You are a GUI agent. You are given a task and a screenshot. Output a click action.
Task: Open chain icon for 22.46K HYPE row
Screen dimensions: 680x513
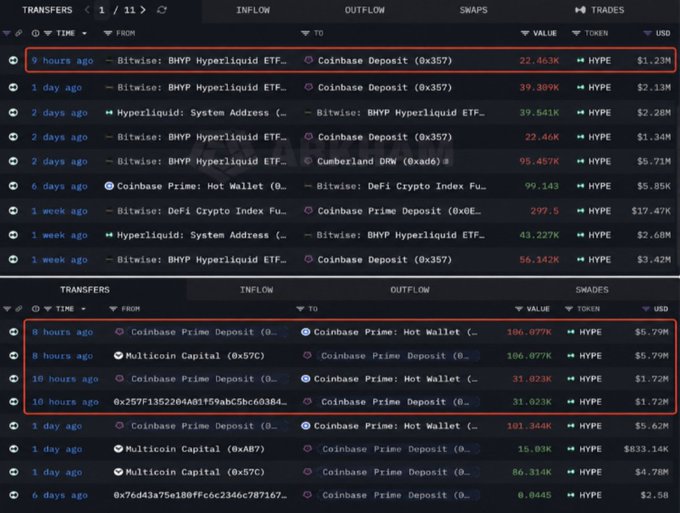coord(13,137)
